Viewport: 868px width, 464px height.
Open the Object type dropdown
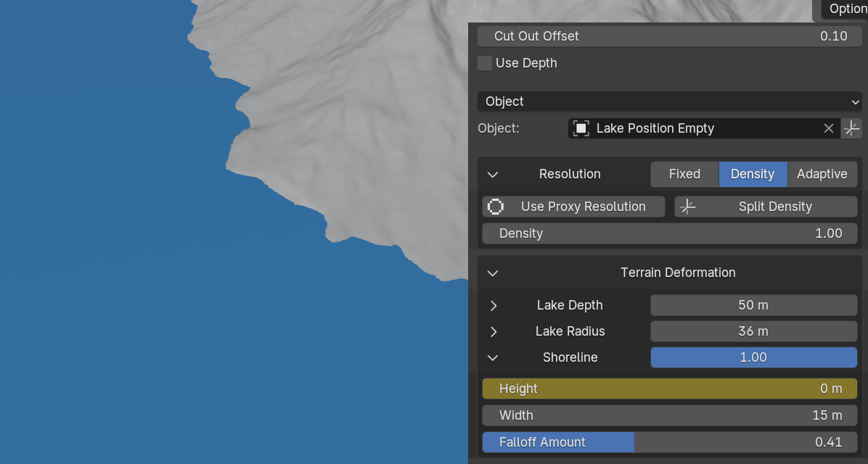(x=669, y=101)
